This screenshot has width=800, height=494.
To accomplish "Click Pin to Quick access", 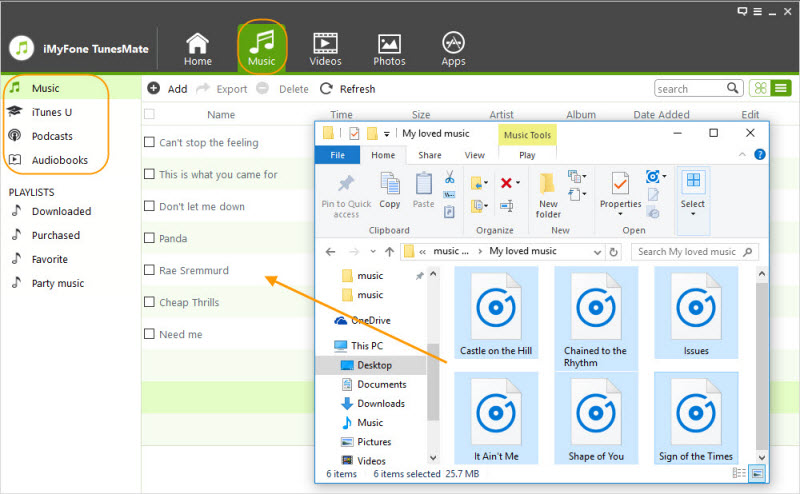I will (x=346, y=196).
